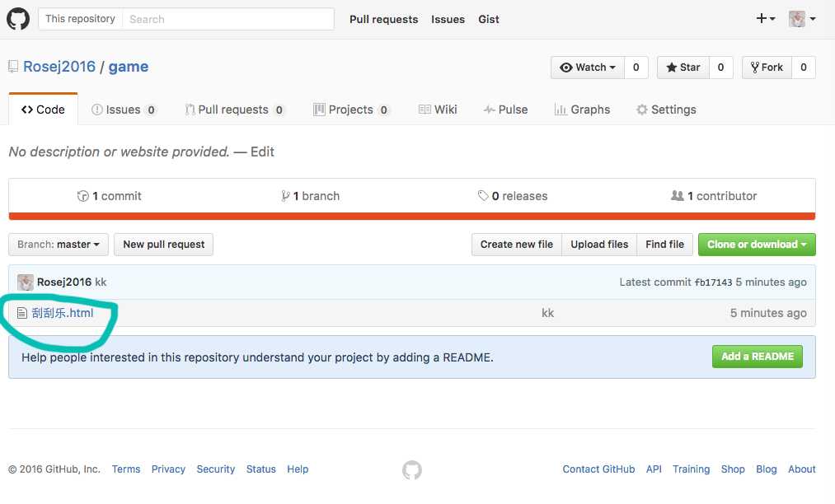835x504 pixels.
Task: Open Rosej2016 author link in commit row
Action: [64, 282]
